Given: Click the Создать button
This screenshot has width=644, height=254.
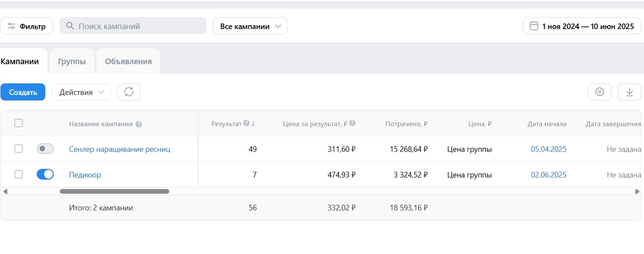Looking at the screenshot, I should (x=23, y=92).
